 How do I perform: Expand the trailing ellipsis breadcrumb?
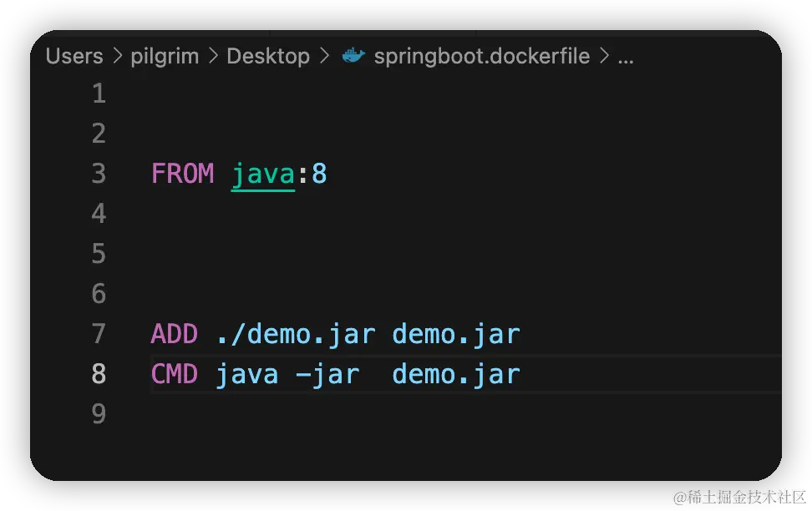coord(626,59)
